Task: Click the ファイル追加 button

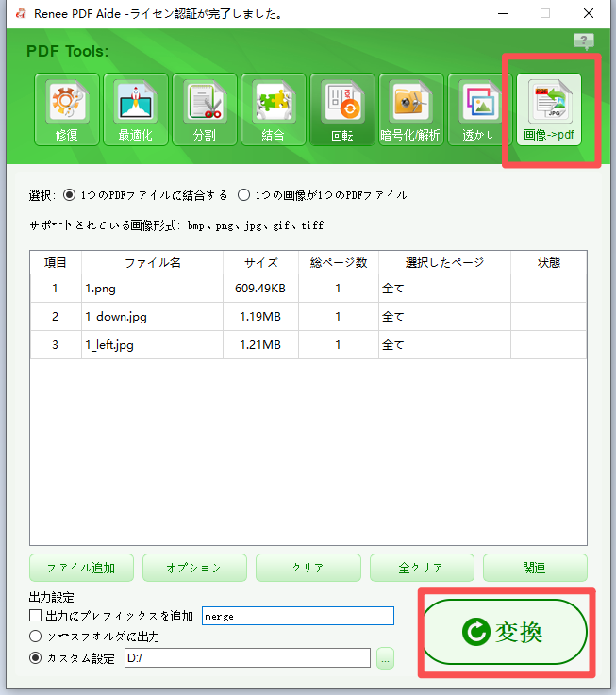Action: tap(81, 568)
